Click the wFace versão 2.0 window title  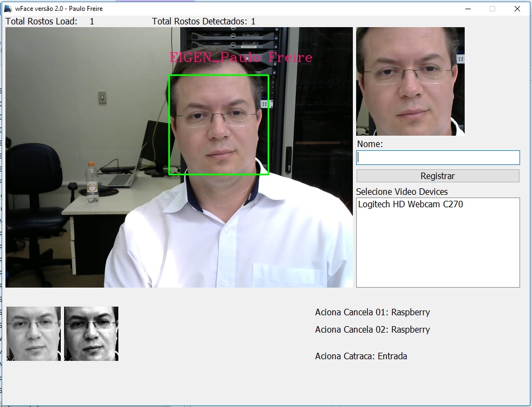point(59,9)
